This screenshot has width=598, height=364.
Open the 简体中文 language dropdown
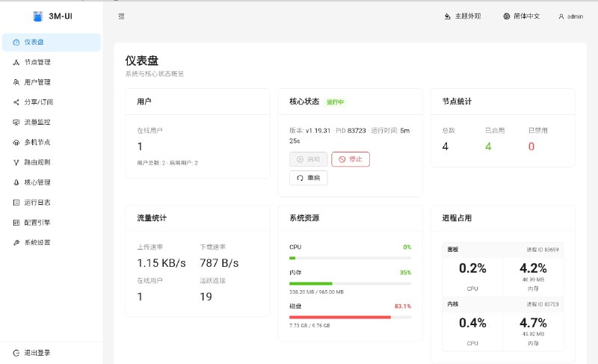click(x=521, y=16)
